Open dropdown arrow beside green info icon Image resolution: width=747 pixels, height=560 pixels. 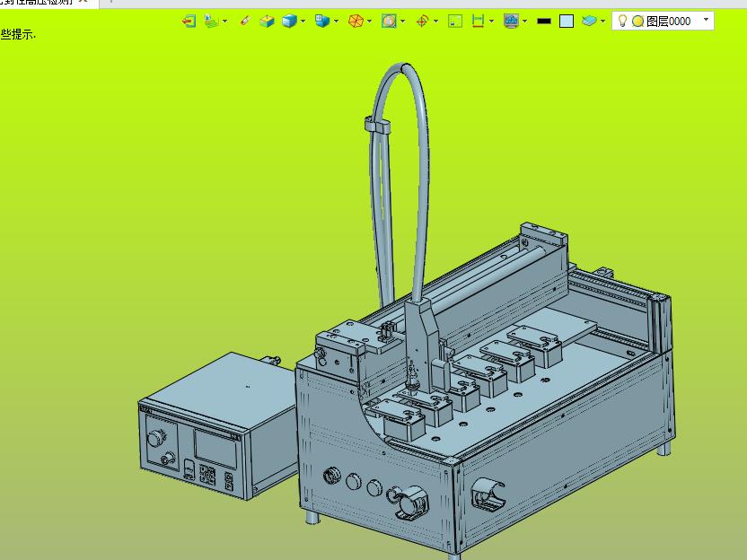(x=403, y=21)
